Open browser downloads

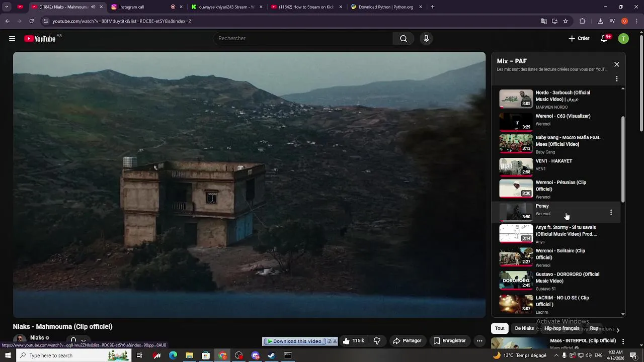[x=600, y=21]
